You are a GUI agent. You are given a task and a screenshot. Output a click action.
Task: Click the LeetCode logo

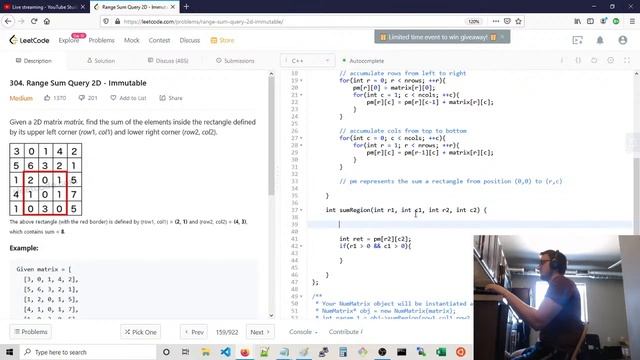pyautogui.click(x=29, y=40)
